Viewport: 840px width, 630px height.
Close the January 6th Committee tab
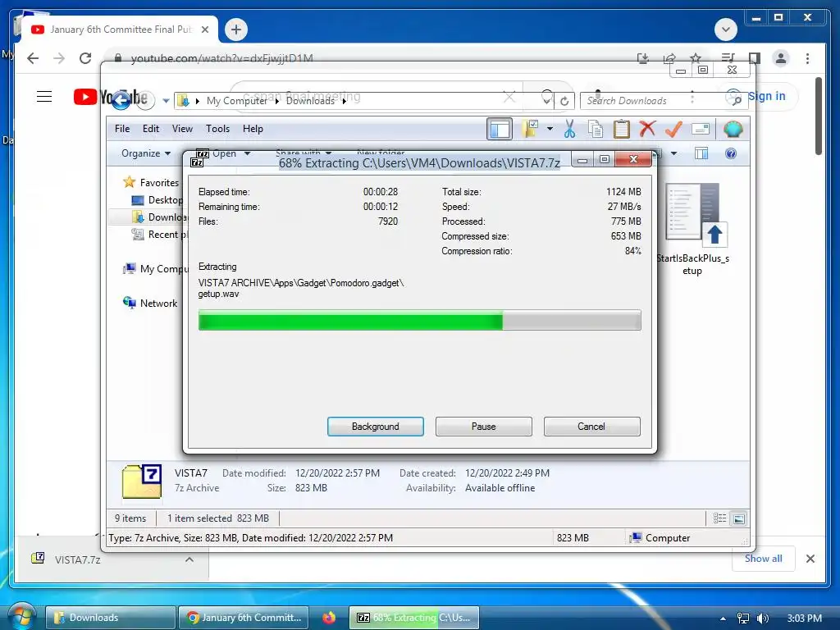pos(204,30)
